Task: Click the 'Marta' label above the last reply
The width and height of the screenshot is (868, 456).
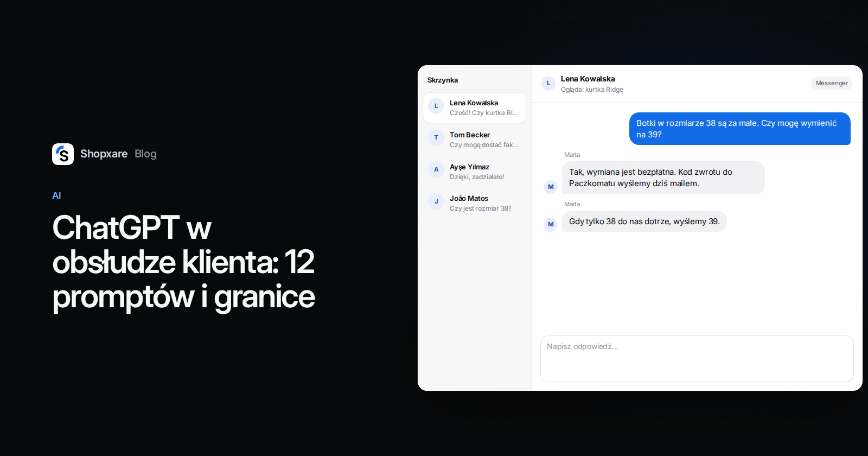Action: 572,204
